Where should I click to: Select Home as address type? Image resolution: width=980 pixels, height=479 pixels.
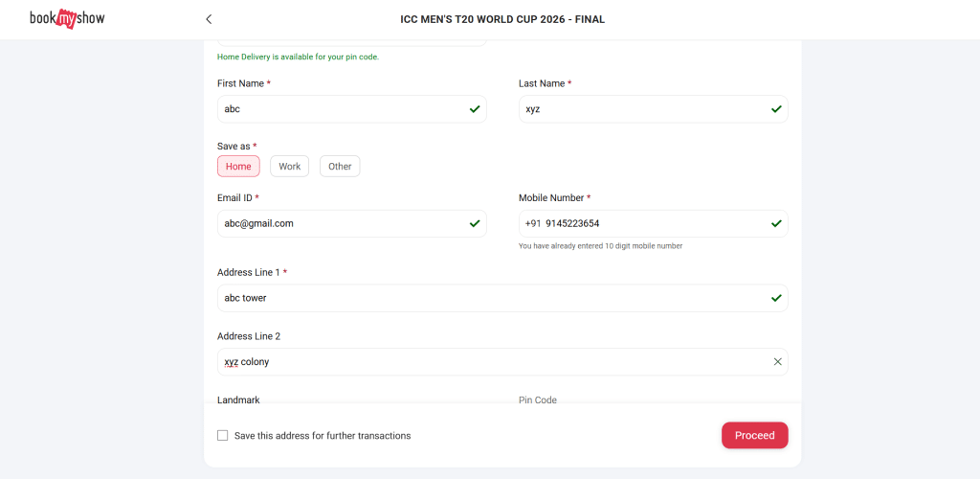point(238,167)
